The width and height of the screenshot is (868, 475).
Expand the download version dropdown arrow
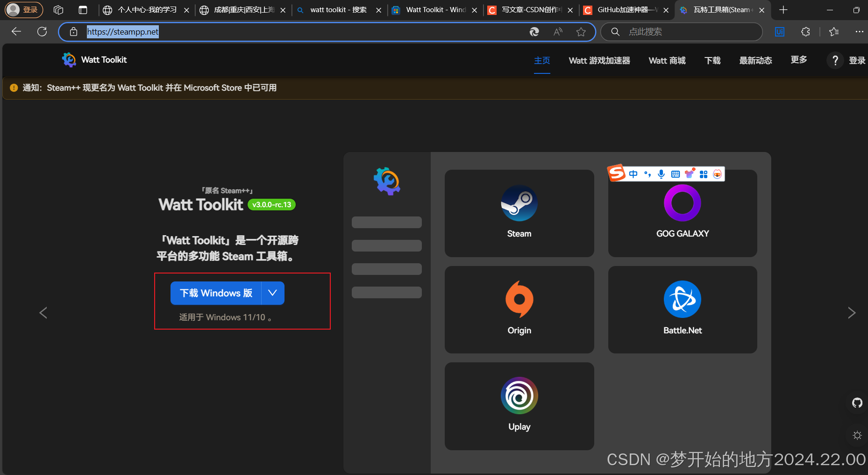click(272, 293)
